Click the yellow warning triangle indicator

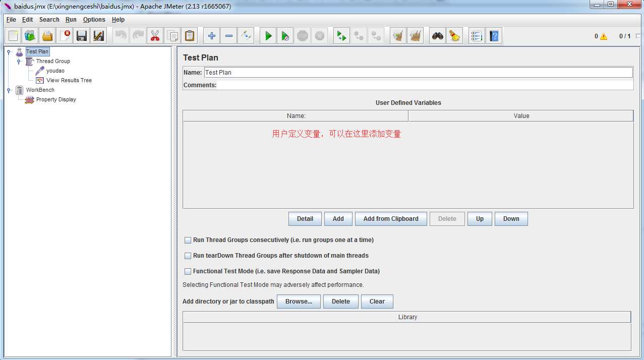[x=604, y=36]
